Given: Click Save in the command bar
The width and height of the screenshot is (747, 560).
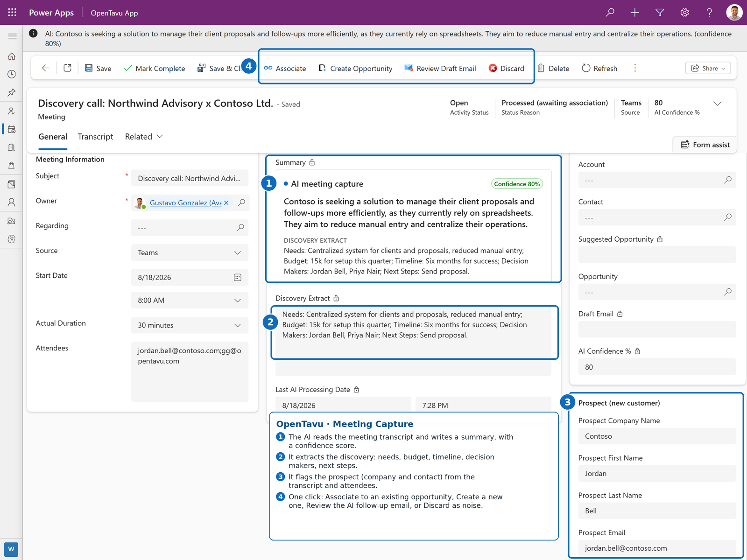Looking at the screenshot, I should 98,68.
